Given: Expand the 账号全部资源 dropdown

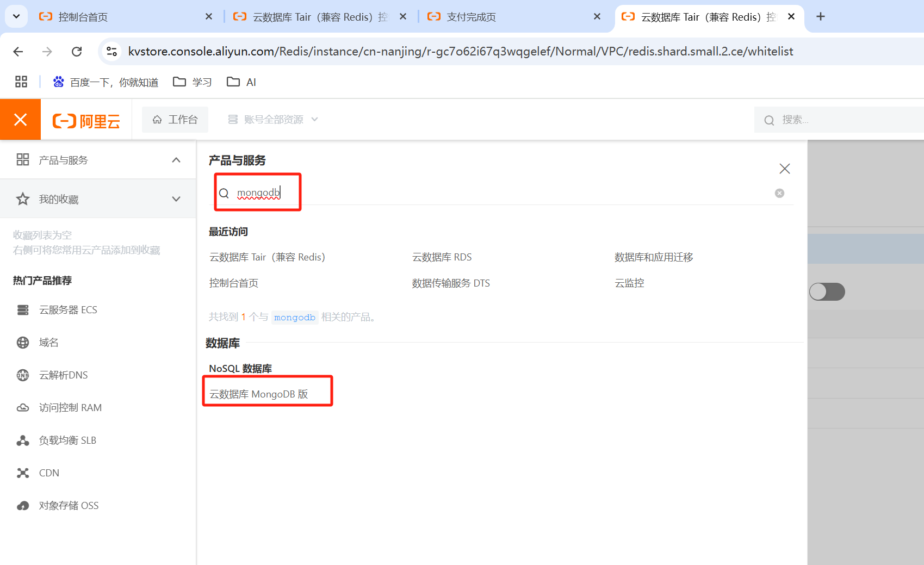Looking at the screenshot, I should (x=273, y=120).
